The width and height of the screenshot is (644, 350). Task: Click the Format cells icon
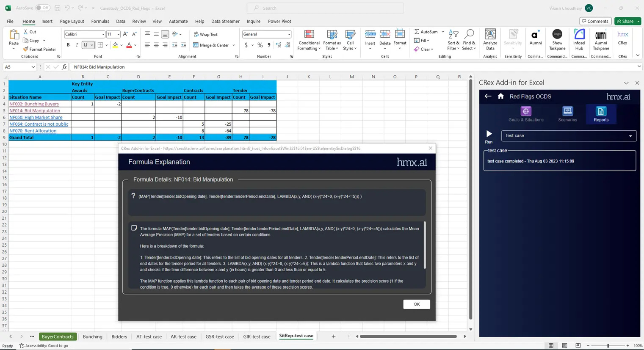pyautogui.click(x=400, y=34)
